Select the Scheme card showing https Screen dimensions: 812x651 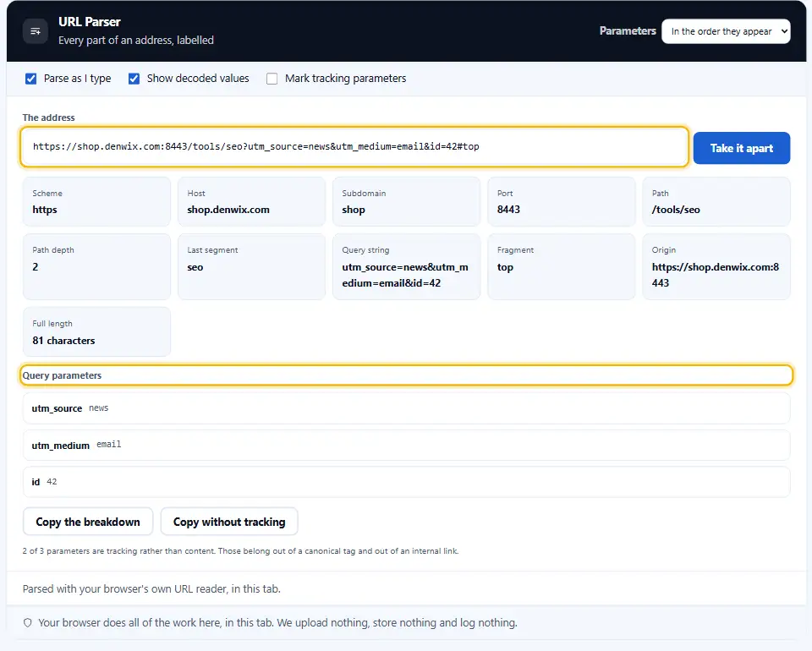point(96,202)
